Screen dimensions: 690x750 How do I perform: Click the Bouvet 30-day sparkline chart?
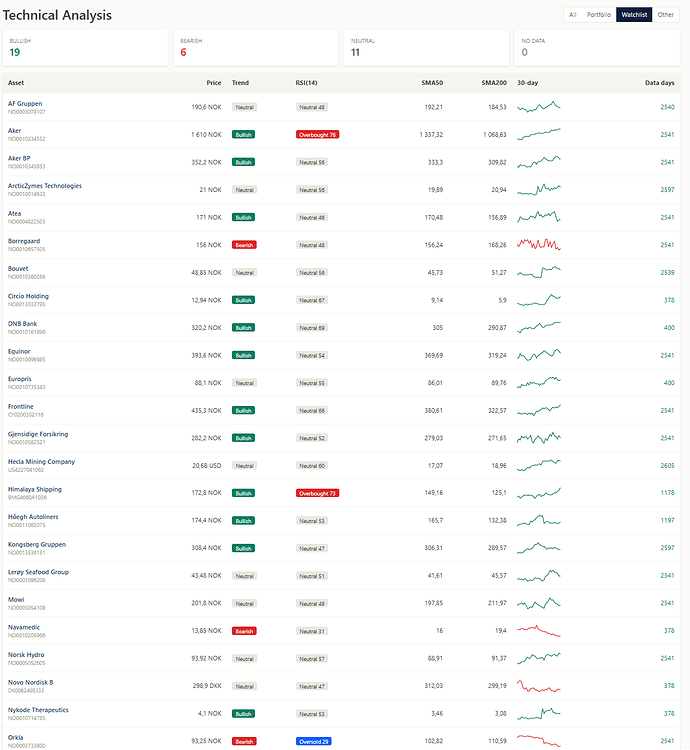click(538, 272)
